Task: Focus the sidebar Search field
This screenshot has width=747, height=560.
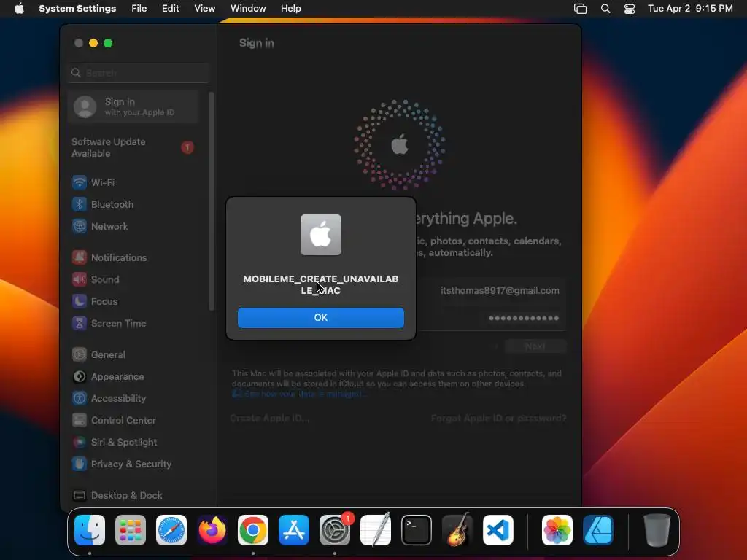Action: click(138, 73)
